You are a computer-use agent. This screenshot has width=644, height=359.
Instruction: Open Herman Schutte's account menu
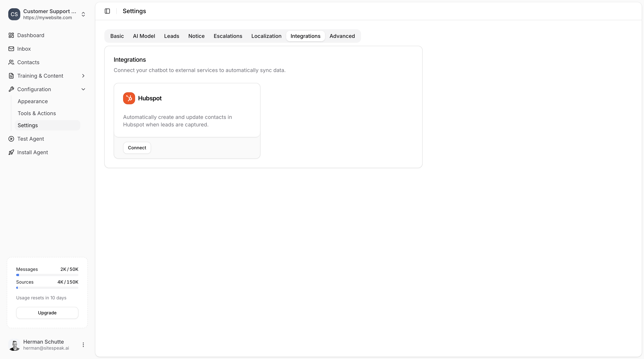[83, 345]
